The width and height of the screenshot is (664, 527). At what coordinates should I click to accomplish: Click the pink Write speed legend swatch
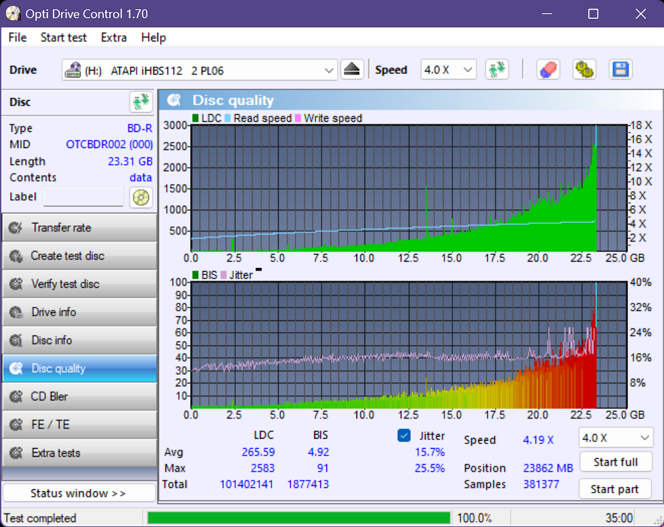[x=298, y=118]
